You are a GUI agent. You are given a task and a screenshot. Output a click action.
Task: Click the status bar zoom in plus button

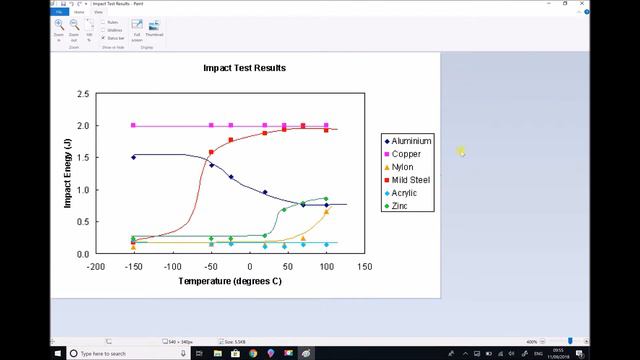pos(586,341)
